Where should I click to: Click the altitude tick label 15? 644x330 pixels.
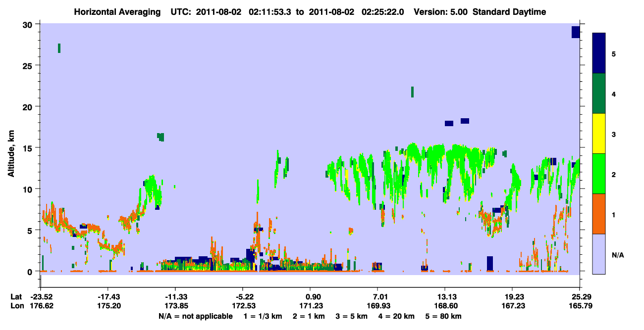(x=29, y=148)
